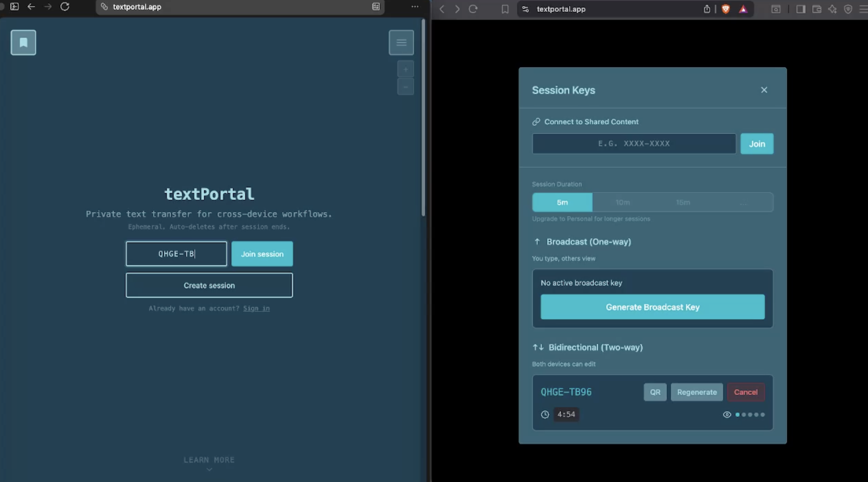This screenshot has height=482, width=868.
Task: Go back in the right Brave browser
Action: [442, 9]
